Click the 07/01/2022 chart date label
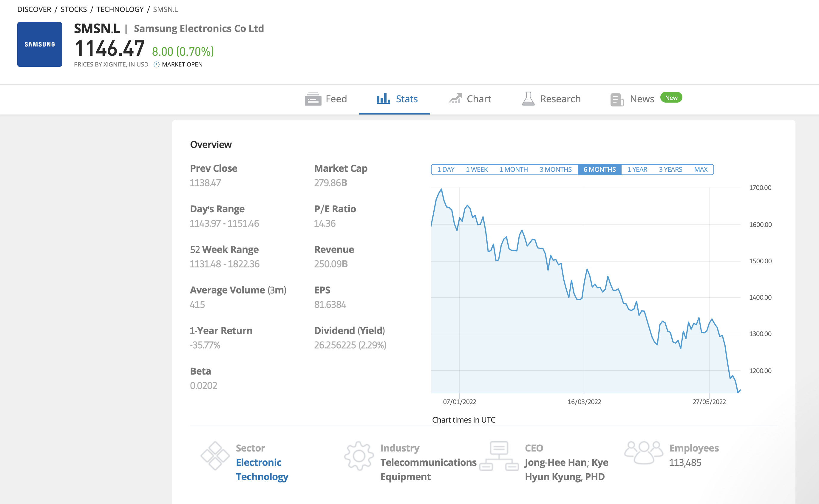 459,402
